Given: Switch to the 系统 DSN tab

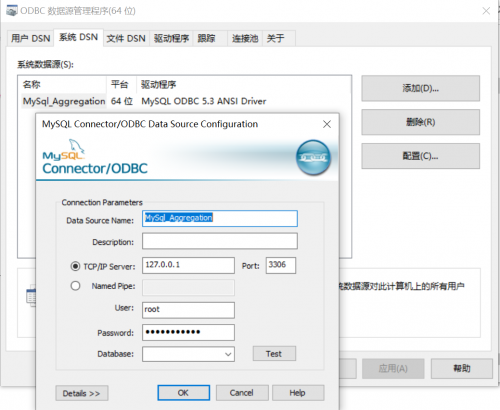Looking at the screenshot, I should [78, 37].
